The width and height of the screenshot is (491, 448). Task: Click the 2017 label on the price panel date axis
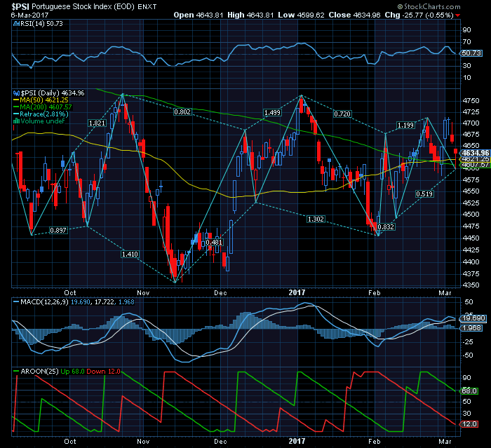coord(297,292)
